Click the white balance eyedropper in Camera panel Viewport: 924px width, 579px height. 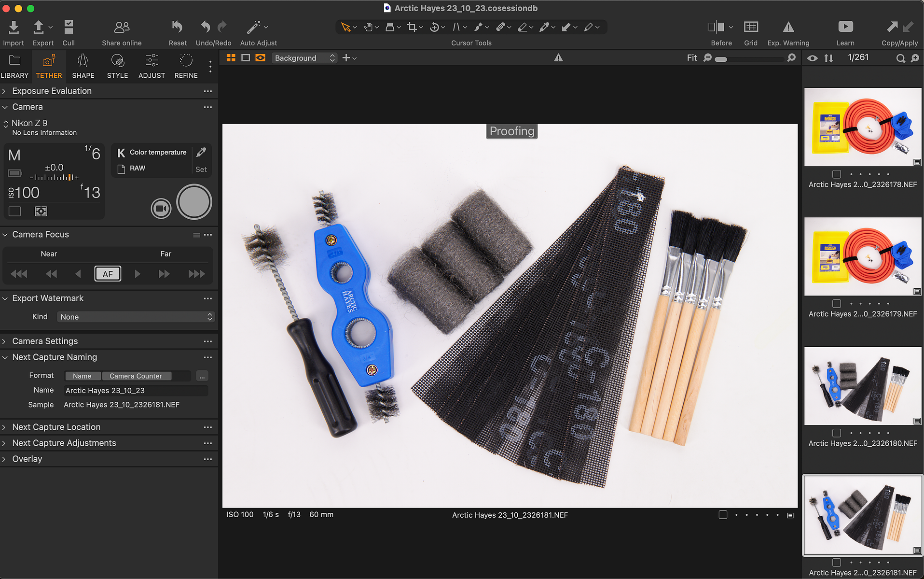[201, 153]
